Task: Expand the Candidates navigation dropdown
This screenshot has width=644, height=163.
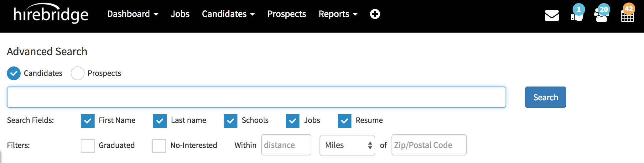Action: coord(228,14)
